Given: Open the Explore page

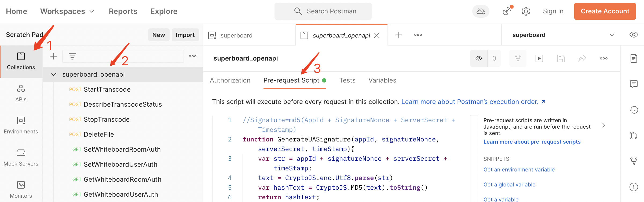Looking at the screenshot, I should [x=164, y=11].
